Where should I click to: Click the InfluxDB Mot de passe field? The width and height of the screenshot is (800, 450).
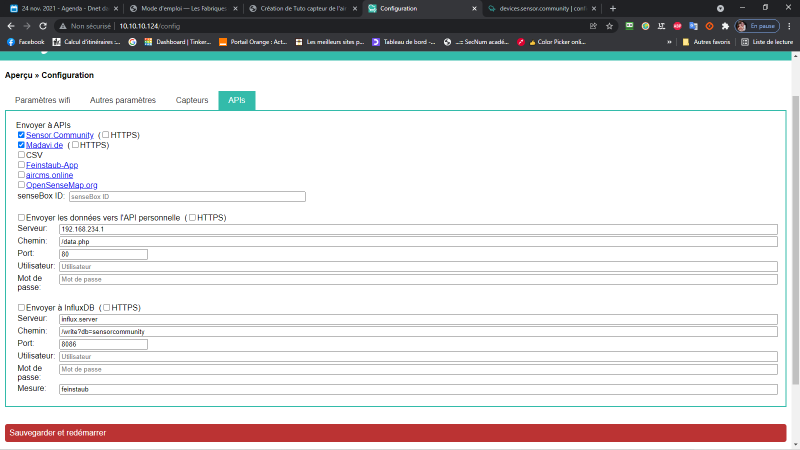coord(418,369)
